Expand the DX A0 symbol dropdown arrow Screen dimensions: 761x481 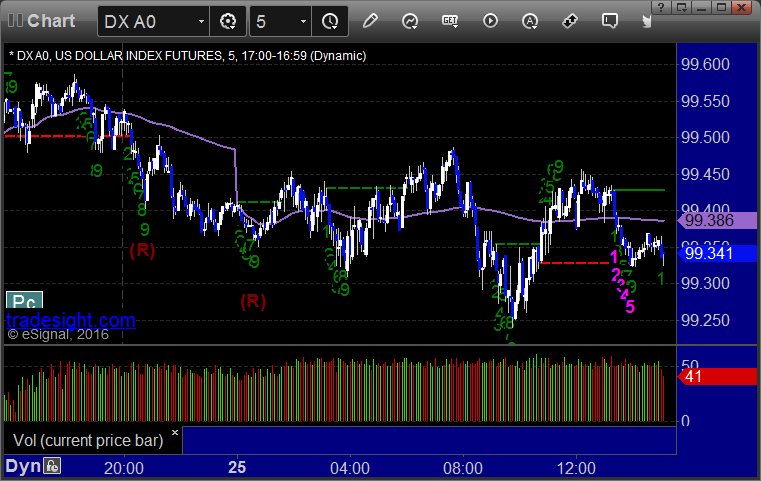click(x=201, y=21)
